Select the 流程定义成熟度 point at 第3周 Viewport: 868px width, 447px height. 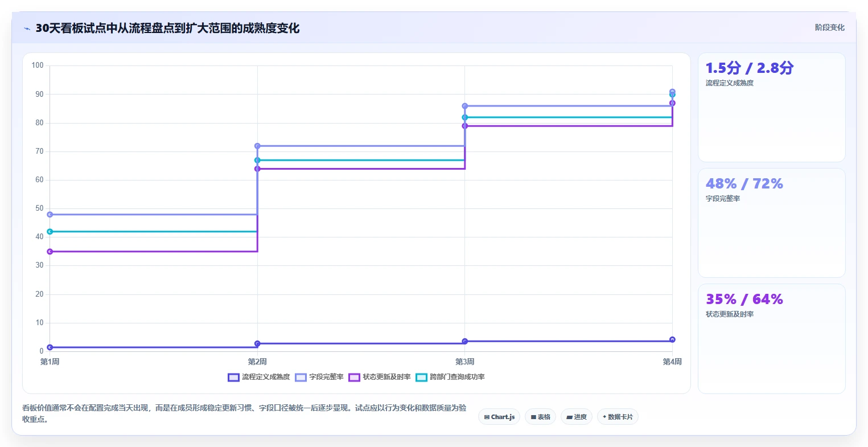[465, 342]
